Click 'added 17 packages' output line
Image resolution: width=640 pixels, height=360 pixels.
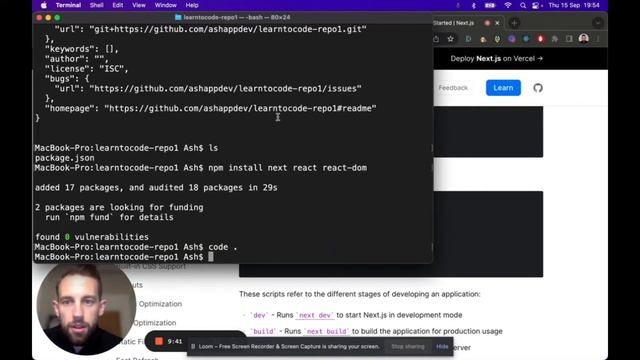tap(156, 187)
